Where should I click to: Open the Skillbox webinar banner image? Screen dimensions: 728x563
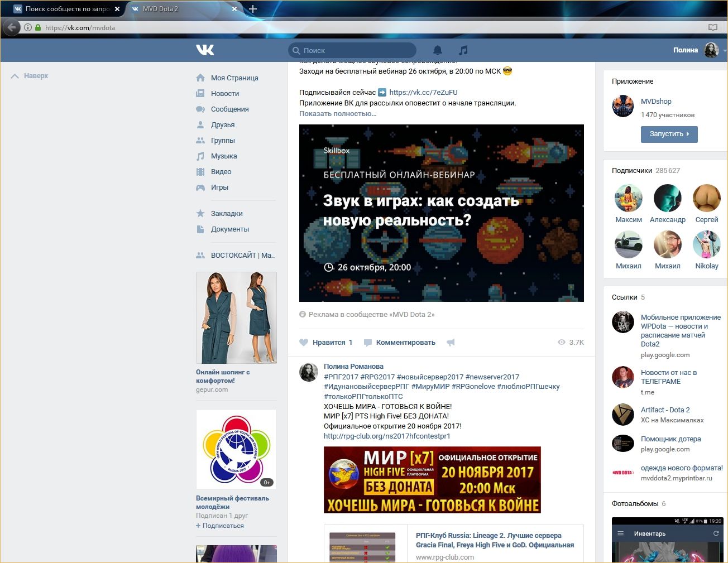pos(442,213)
